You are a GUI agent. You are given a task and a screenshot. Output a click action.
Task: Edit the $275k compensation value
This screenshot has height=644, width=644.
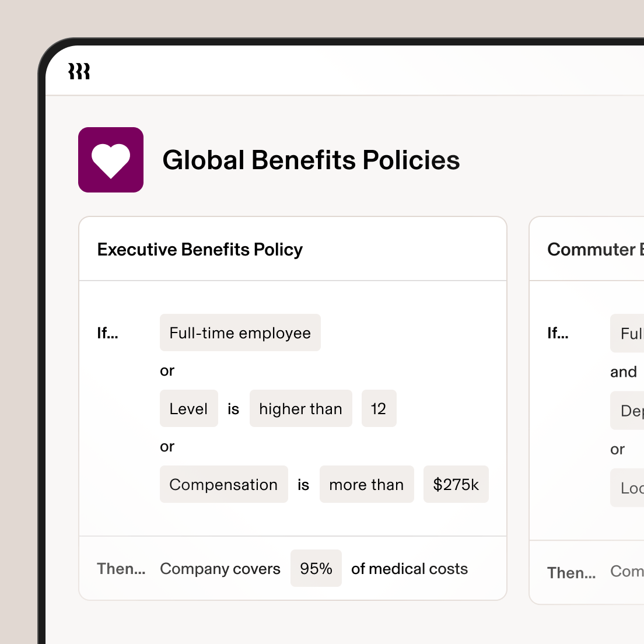(456, 484)
